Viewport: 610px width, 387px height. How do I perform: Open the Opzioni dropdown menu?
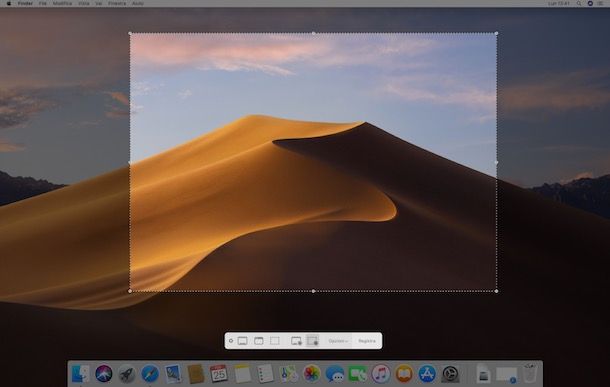pyautogui.click(x=338, y=341)
